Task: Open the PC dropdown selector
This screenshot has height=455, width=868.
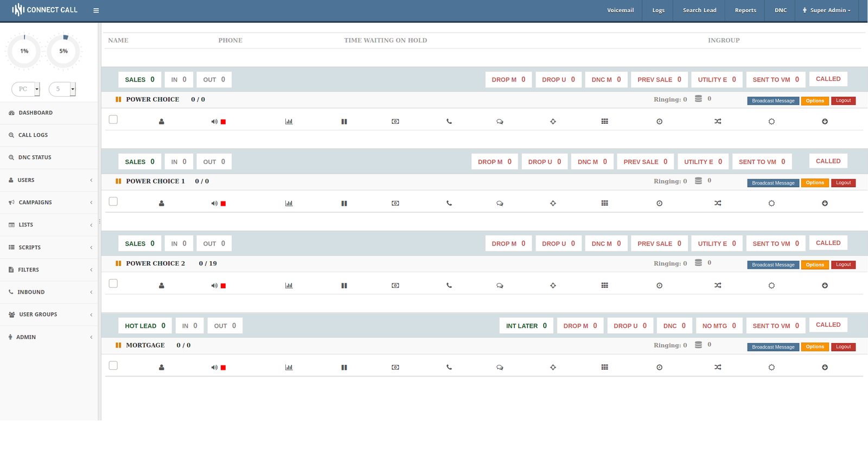Action: tap(26, 89)
